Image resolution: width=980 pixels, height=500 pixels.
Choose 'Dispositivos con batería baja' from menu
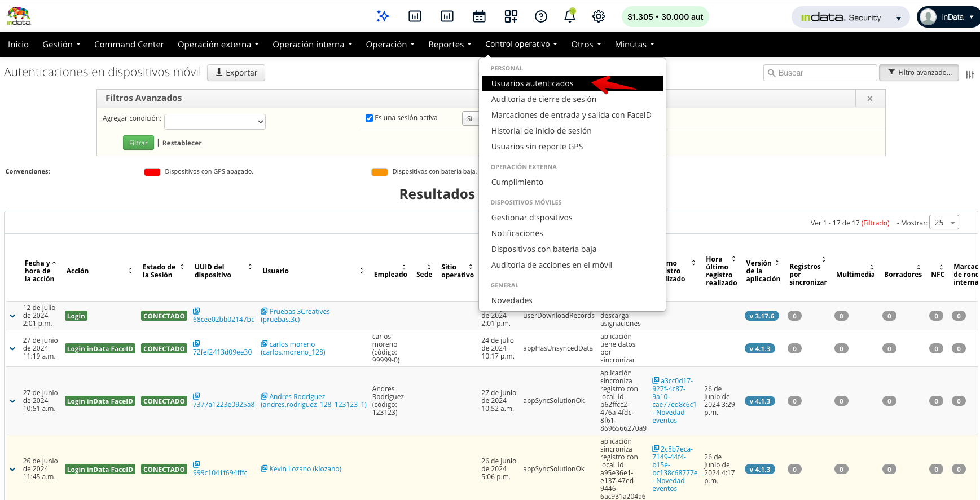coord(543,249)
